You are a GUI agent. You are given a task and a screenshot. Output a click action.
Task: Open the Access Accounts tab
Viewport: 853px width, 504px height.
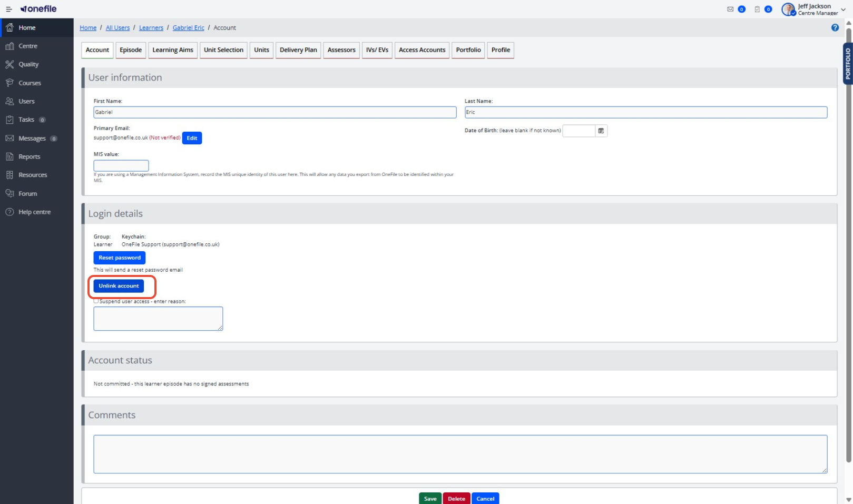tap(422, 50)
